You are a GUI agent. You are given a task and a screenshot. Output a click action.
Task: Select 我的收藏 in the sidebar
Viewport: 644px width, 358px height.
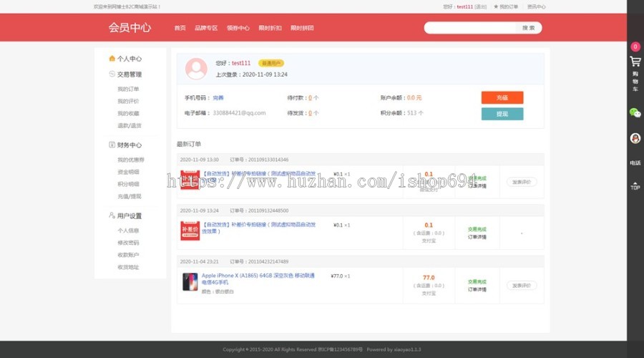click(x=128, y=113)
